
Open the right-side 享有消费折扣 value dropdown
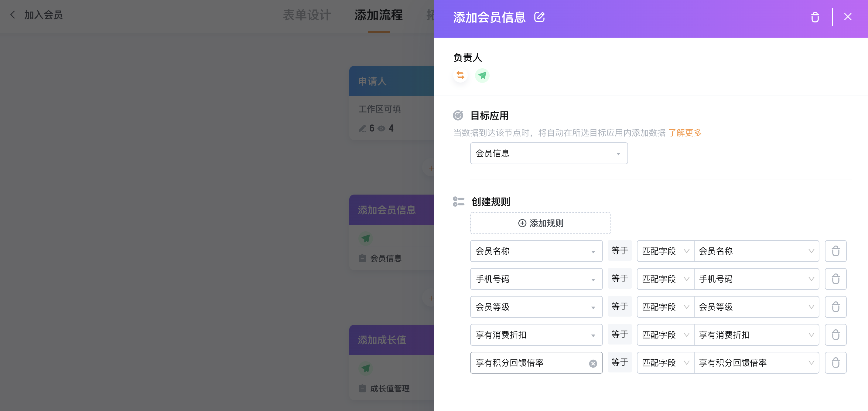coord(757,335)
